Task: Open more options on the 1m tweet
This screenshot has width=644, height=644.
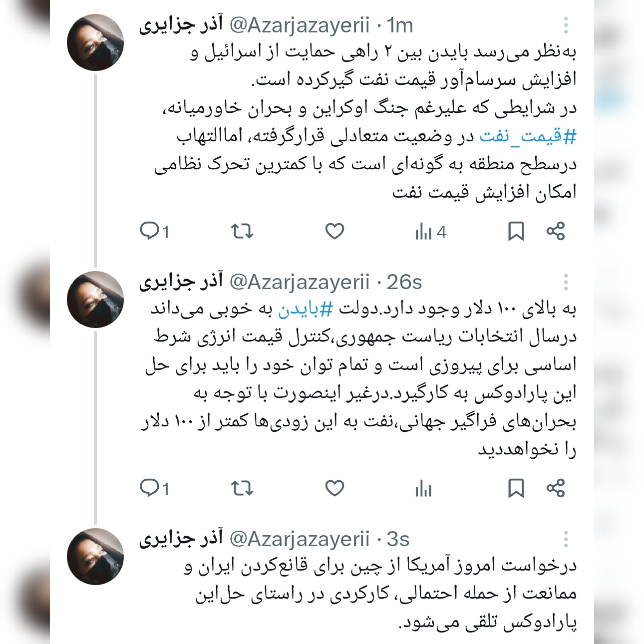Action: click(x=566, y=25)
